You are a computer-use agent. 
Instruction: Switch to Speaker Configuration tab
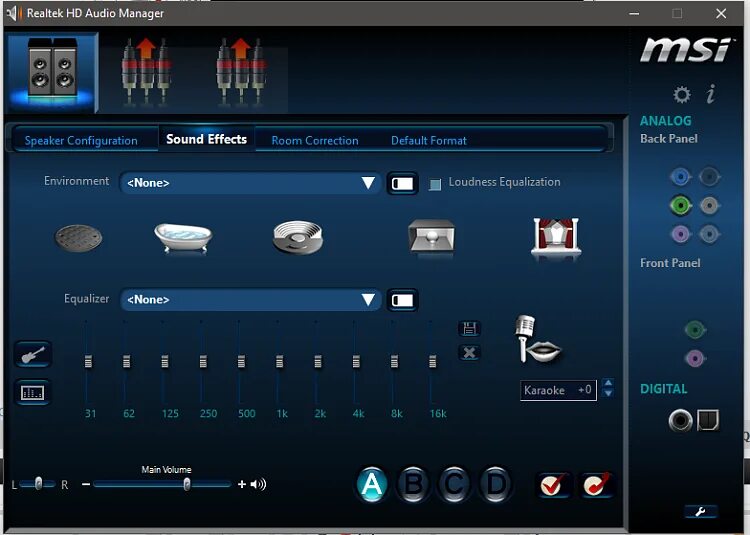(x=81, y=141)
